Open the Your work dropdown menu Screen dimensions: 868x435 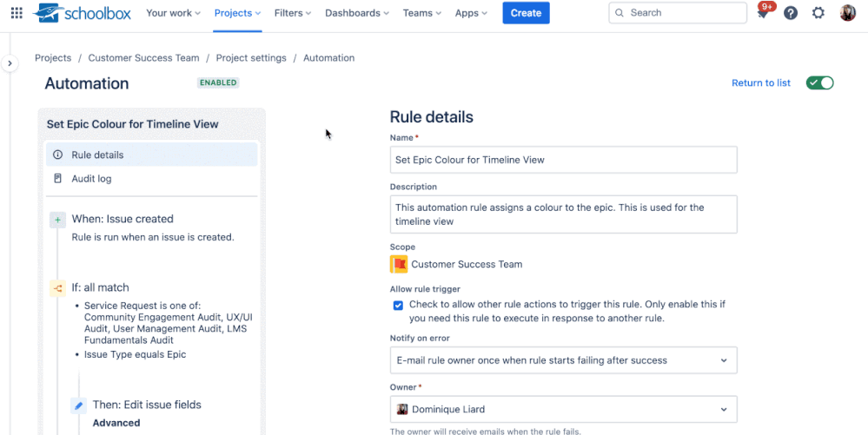tap(173, 13)
